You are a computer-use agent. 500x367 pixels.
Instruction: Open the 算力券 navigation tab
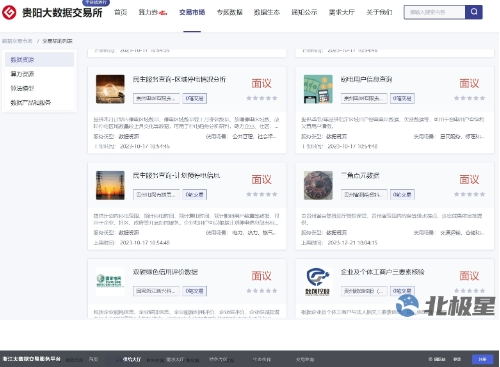tap(153, 12)
